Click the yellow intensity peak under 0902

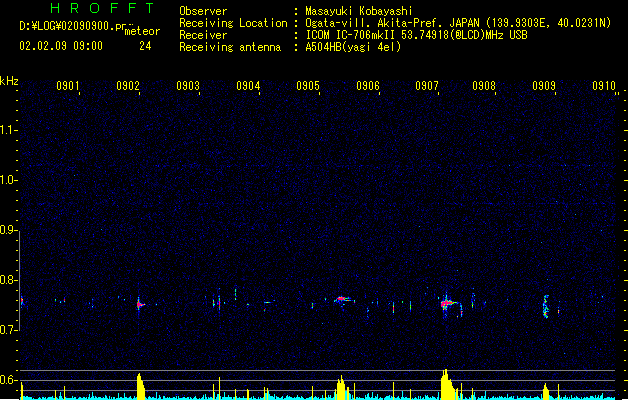[140, 386]
